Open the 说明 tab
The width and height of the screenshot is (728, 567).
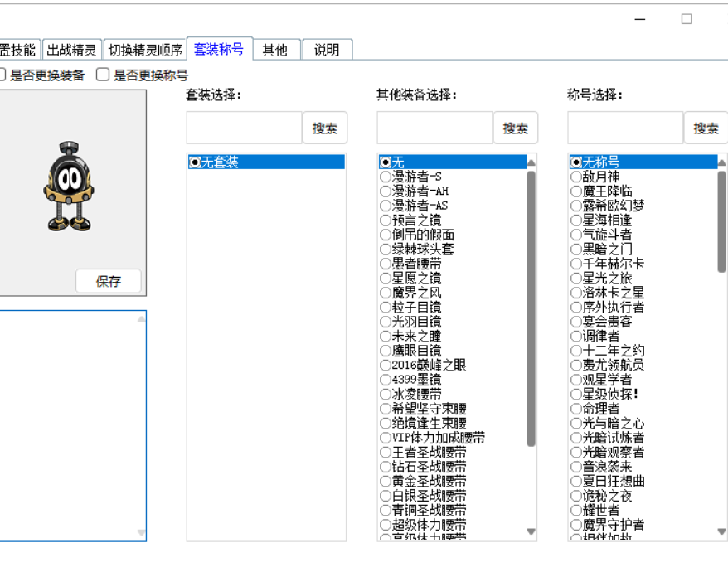327,48
